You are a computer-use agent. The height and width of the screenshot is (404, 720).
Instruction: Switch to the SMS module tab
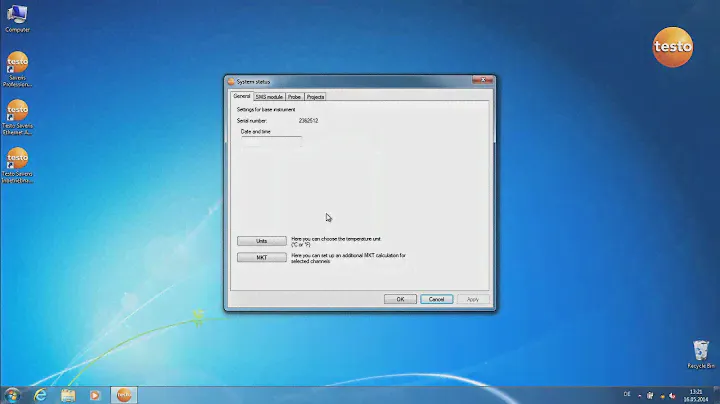pyautogui.click(x=269, y=97)
